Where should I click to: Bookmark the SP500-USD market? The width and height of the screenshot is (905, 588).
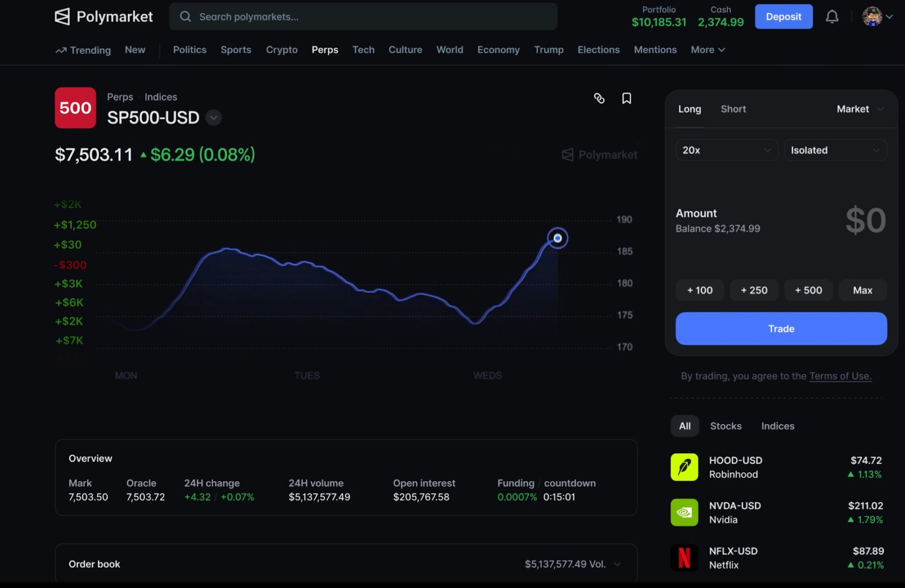[x=626, y=98]
